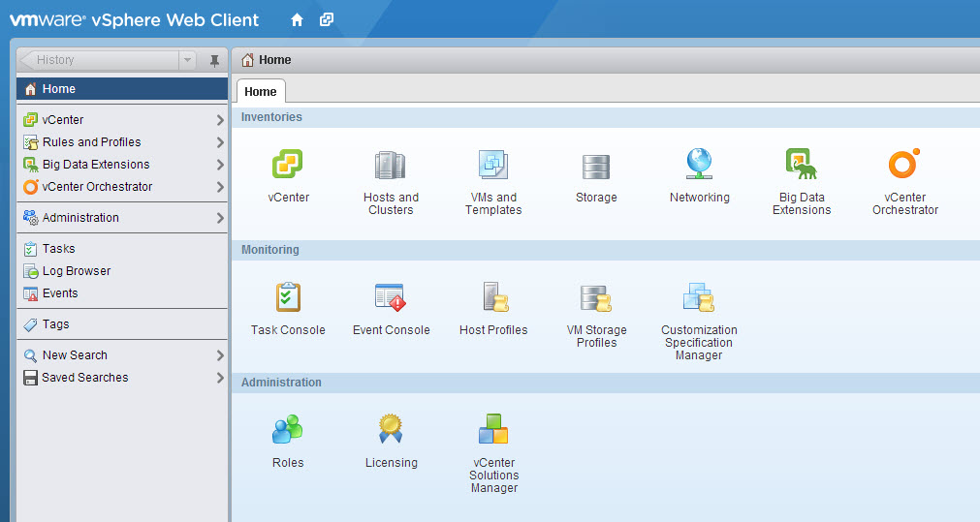
Task: Open Hosts and Clusters inventory
Action: pos(391,167)
